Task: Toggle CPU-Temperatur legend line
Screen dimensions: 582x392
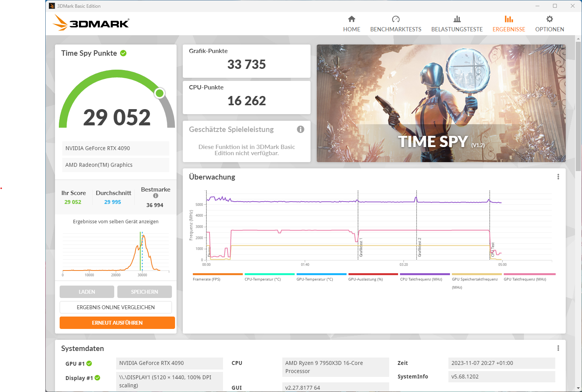Action: click(270, 277)
